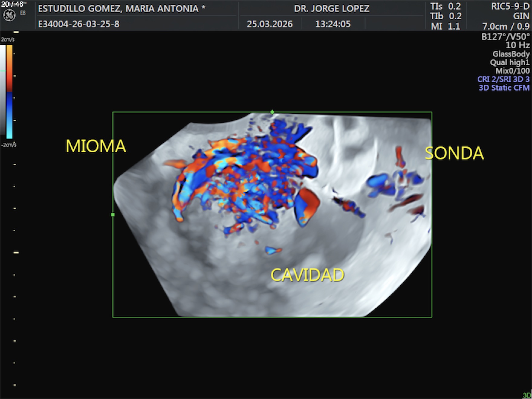Click the Qual high1 quality setting
This screenshot has width=532, height=399.
(x=510, y=62)
